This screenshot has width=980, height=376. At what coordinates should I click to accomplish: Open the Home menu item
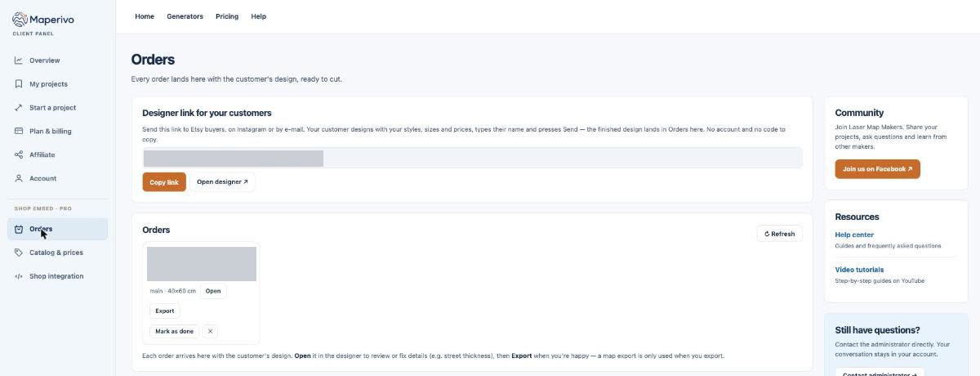pos(145,16)
